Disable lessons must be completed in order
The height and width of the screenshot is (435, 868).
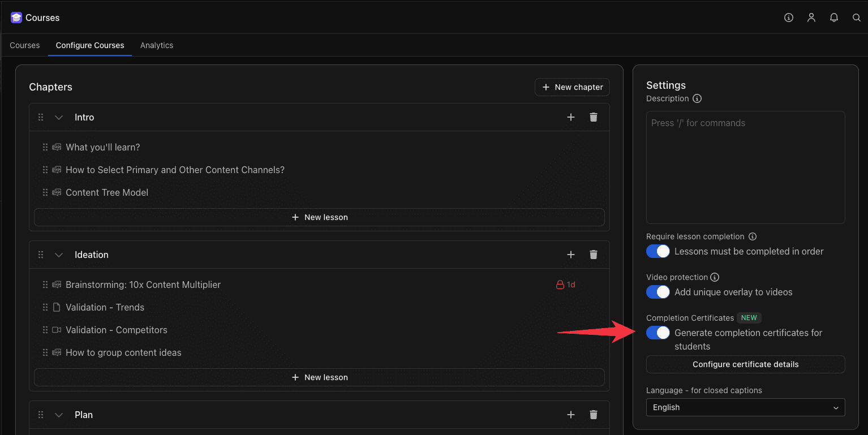pos(658,251)
